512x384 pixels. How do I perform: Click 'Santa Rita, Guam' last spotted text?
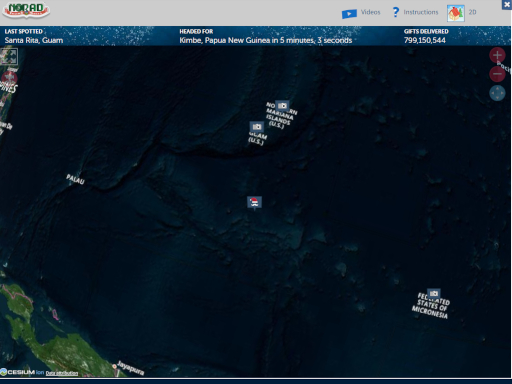click(34, 40)
